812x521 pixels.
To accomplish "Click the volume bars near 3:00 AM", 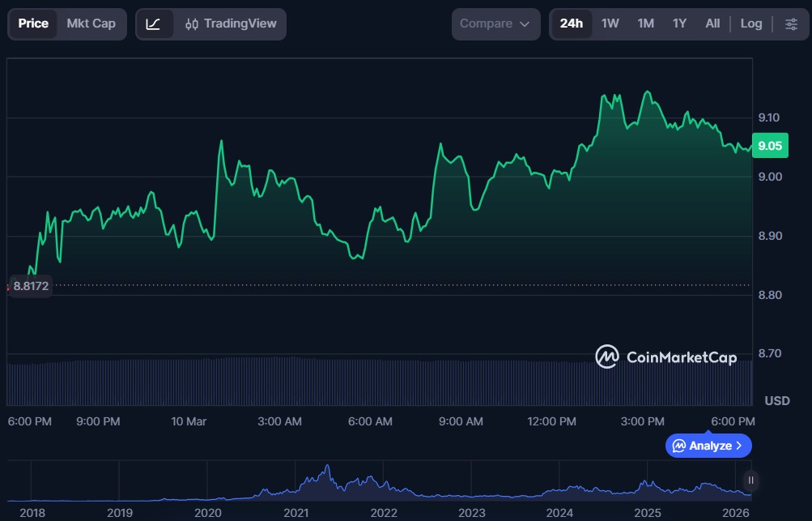I will 280,381.
